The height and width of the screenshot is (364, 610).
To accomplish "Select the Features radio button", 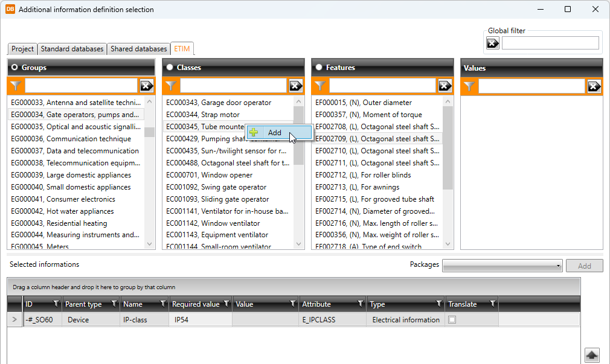I will point(319,68).
